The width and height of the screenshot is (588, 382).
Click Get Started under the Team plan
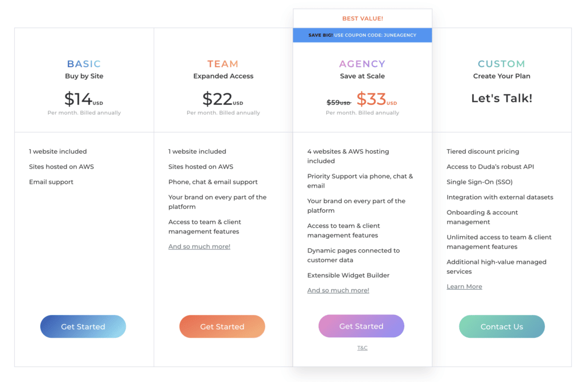[222, 326]
